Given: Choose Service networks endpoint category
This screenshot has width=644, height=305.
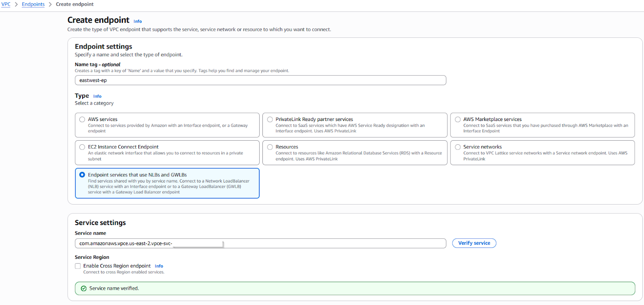Looking at the screenshot, I should click(458, 147).
